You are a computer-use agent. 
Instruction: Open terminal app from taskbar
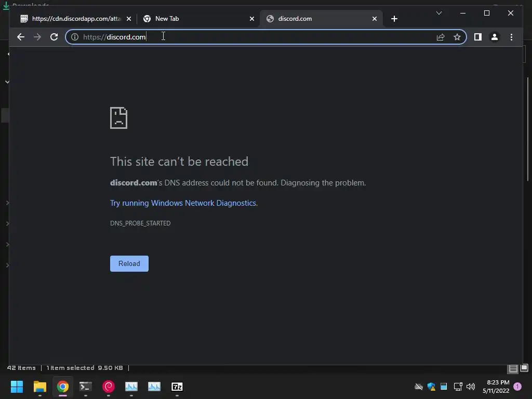point(86,387)
